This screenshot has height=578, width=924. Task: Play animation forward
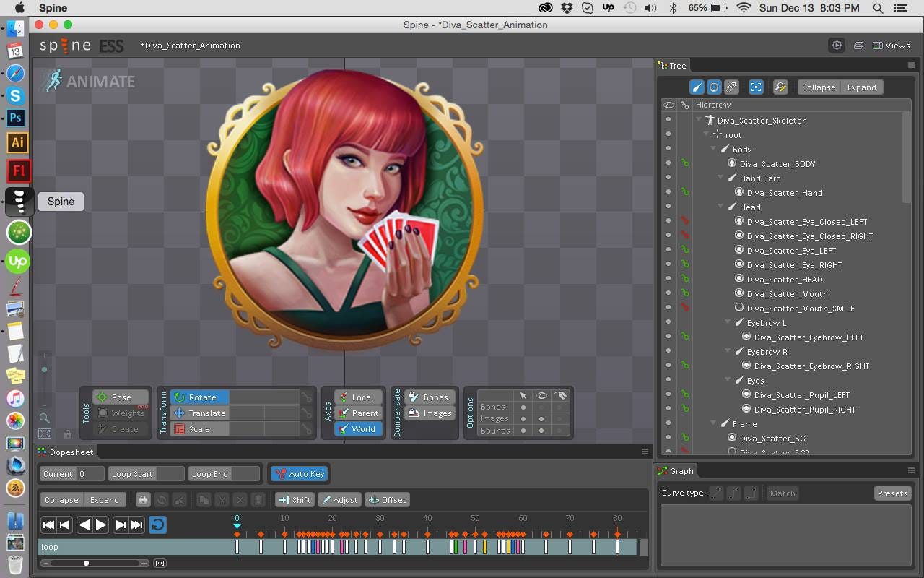[x=101, y=525]
